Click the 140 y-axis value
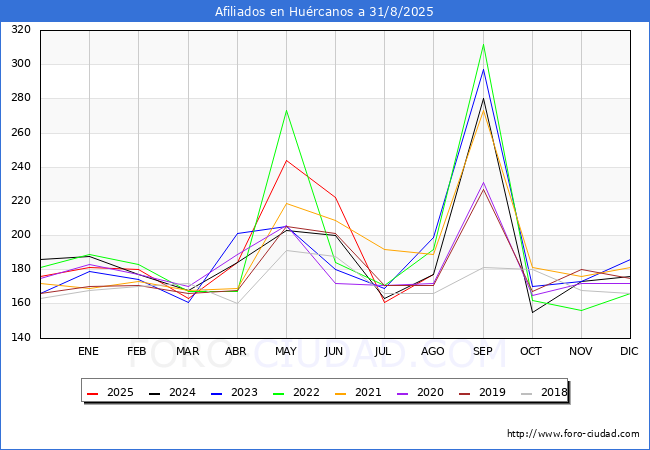The image size is (650, 450). pos(21,337)
